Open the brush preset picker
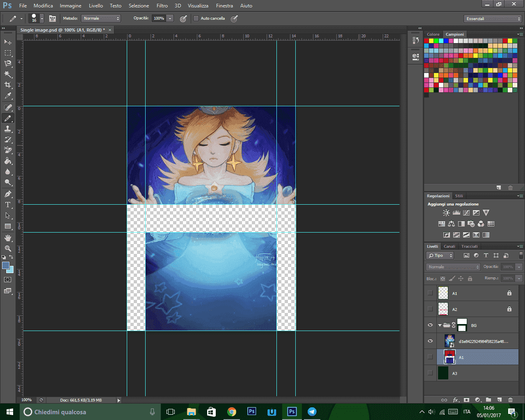 42,18
